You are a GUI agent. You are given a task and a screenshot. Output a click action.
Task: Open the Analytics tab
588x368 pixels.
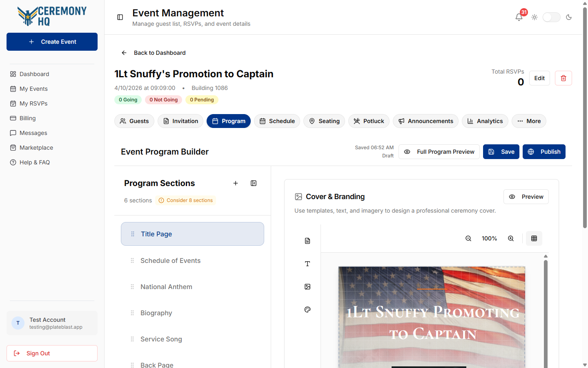(485, 121)
